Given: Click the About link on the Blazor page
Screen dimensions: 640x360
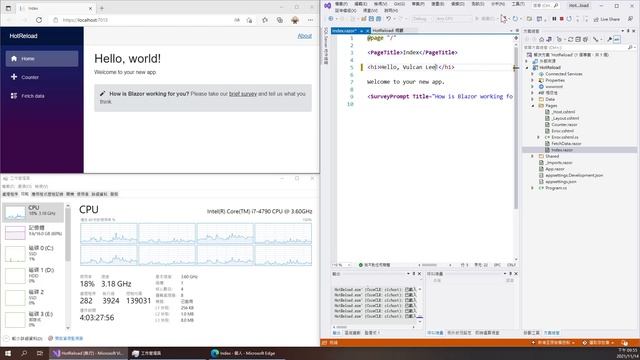Looking at the screenshot, I should [x=304, y=36].
